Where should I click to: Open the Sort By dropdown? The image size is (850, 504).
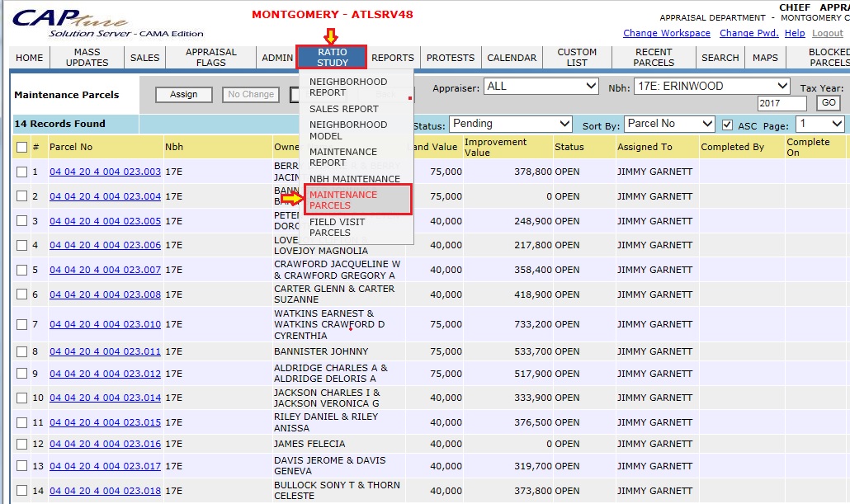tap(668, 125)
